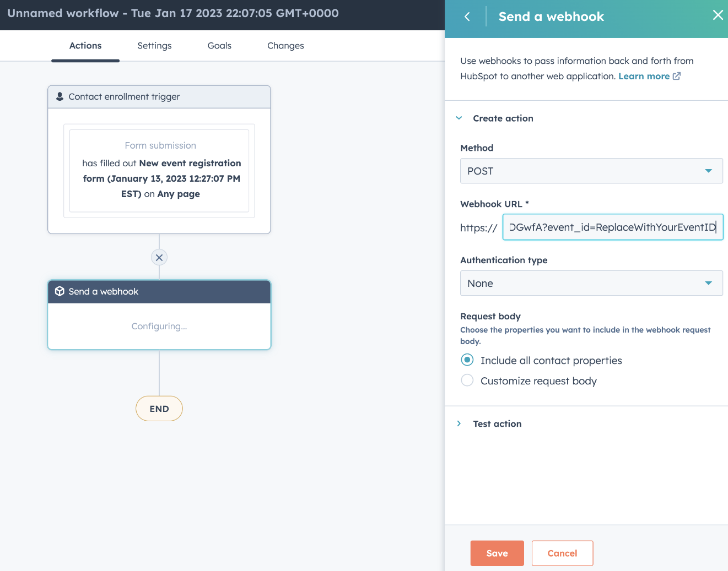Switch to the Actions tab
728x571 pixels.
click(85, 46)
